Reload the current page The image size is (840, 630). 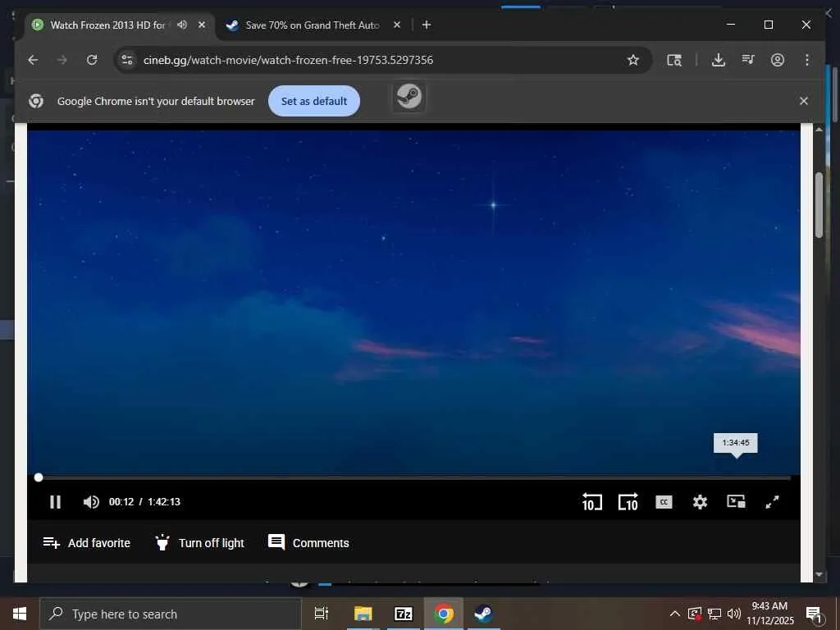(x=92, y=60)
